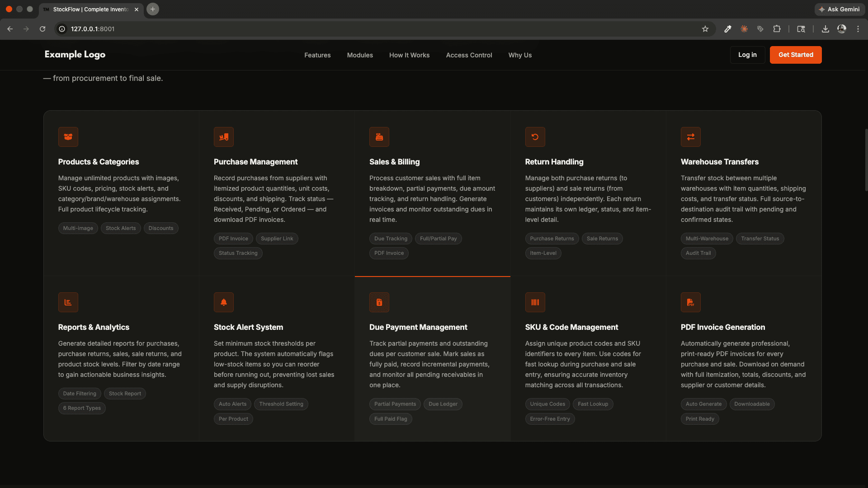
Task: Click the Date Filtering tag
Action: pos(80,394)
